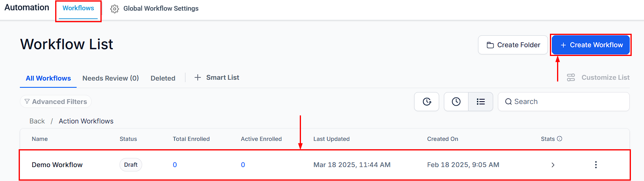This screenshot has width=644, height=181.
Task: Show the Deleted workflows tab
Action: pyautogui.click(x=163, y=78)
